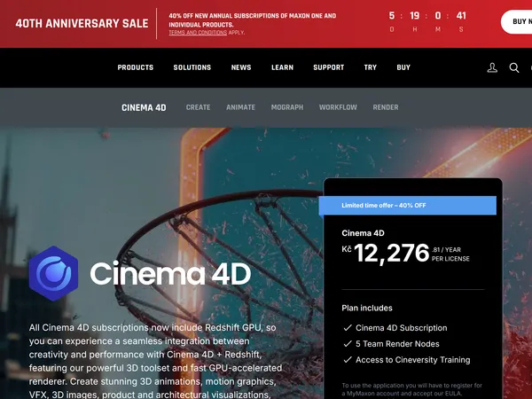The width and height of the screenshot is (532, 399).
Task: Click the checkmark beside Cineversity Training
Action: point(348,360)
